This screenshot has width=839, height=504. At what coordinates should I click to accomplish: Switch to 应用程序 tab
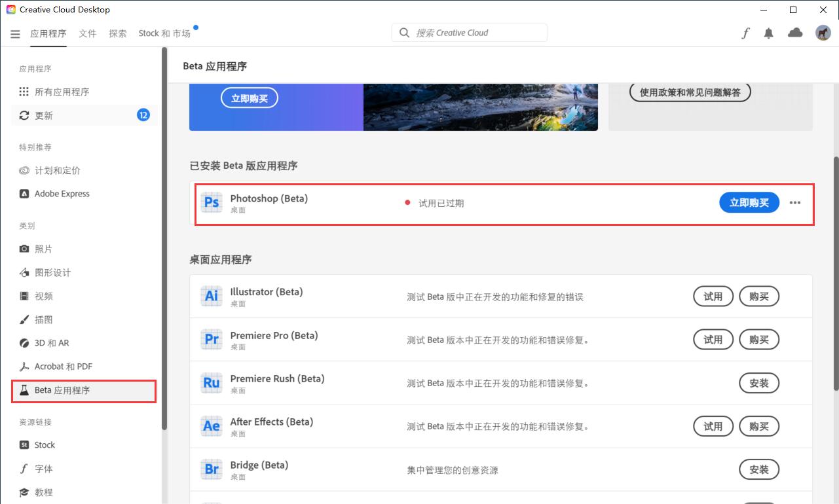(x=48, y=33)
